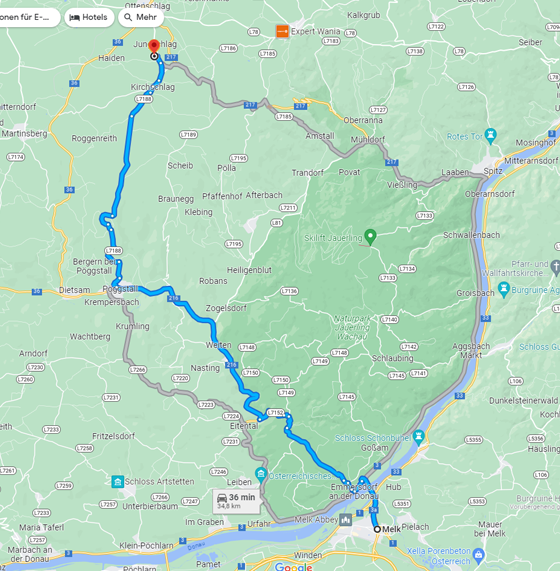Select the Skilift Jauerling green pin
The width and height of the screenshot is (560, 571).
pos(370,237)
